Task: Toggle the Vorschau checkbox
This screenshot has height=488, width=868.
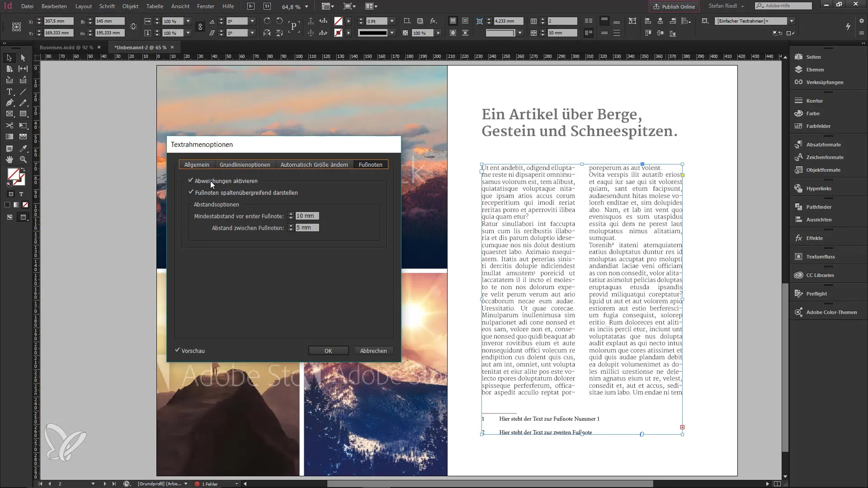Action: pyautogui.click(x=178, y=350)
